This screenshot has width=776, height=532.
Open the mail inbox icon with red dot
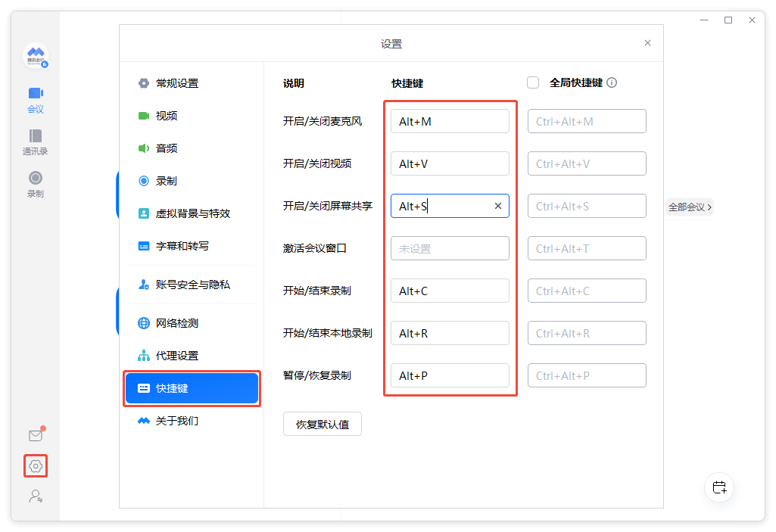point(36,435)
